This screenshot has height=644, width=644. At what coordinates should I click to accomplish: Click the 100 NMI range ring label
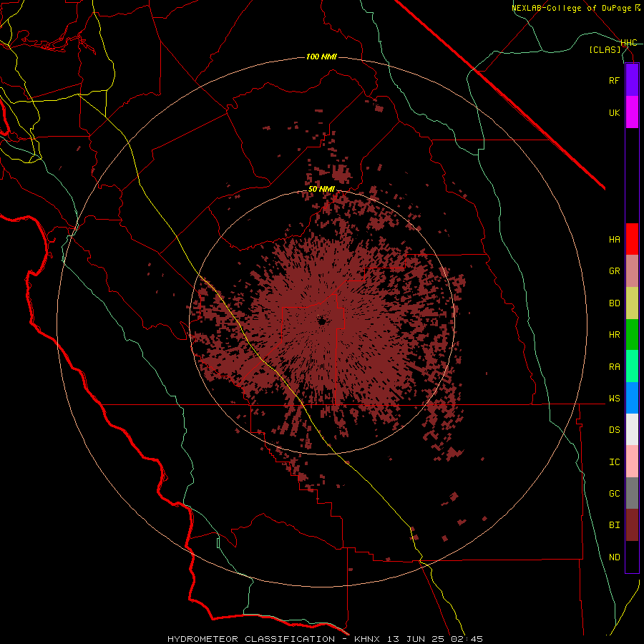point(321,57)
